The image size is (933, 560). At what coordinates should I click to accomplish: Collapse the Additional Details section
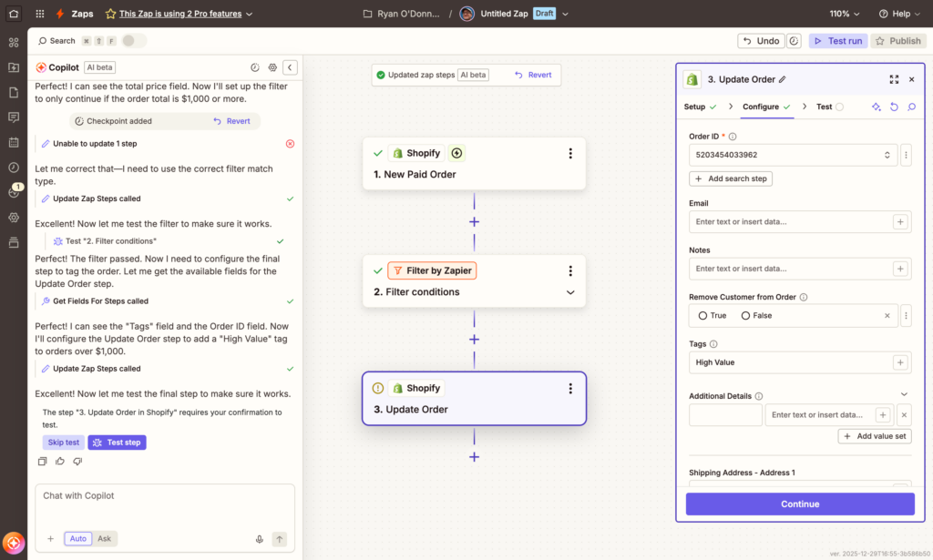click(x=904, y=394)
